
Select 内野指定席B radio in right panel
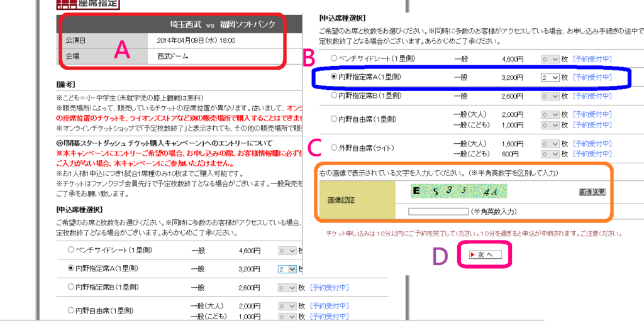334,95
